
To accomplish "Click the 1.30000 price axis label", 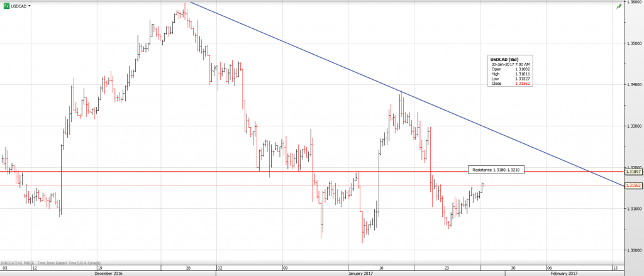I will [633, 249].
